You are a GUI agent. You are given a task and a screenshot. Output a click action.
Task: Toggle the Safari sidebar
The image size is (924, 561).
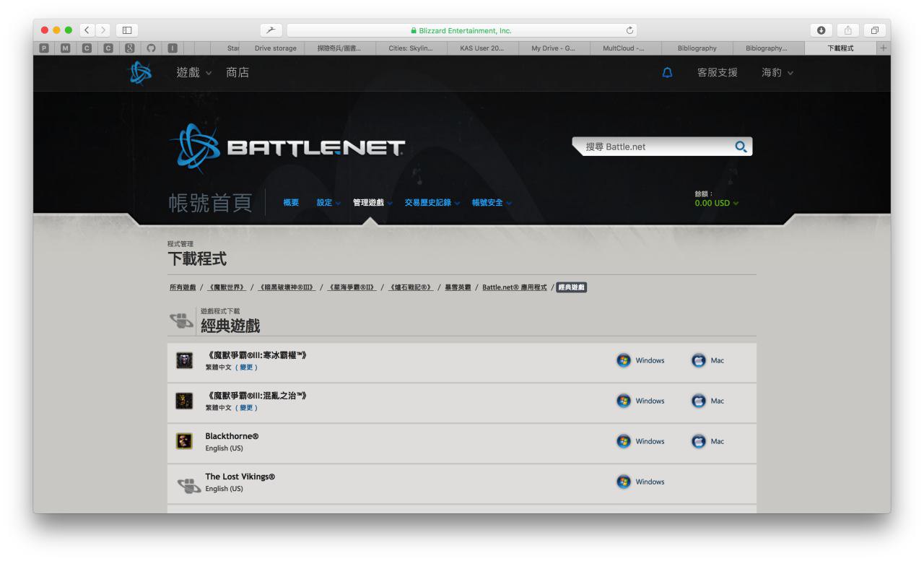128,30
